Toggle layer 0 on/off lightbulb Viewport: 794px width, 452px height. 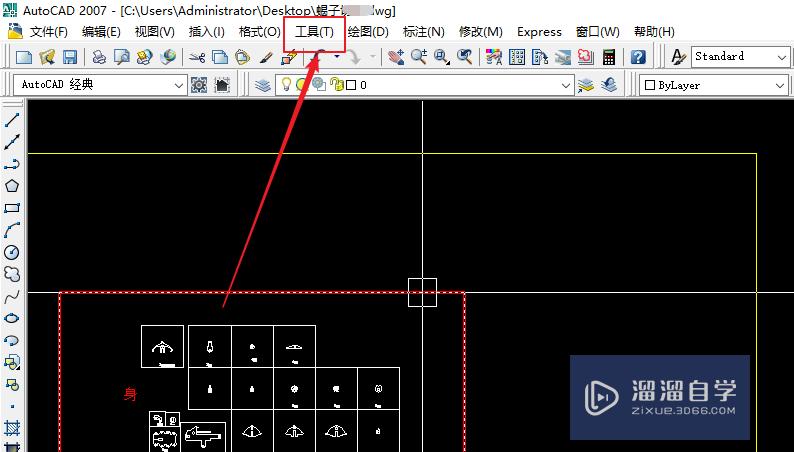[x=286, y=85]
